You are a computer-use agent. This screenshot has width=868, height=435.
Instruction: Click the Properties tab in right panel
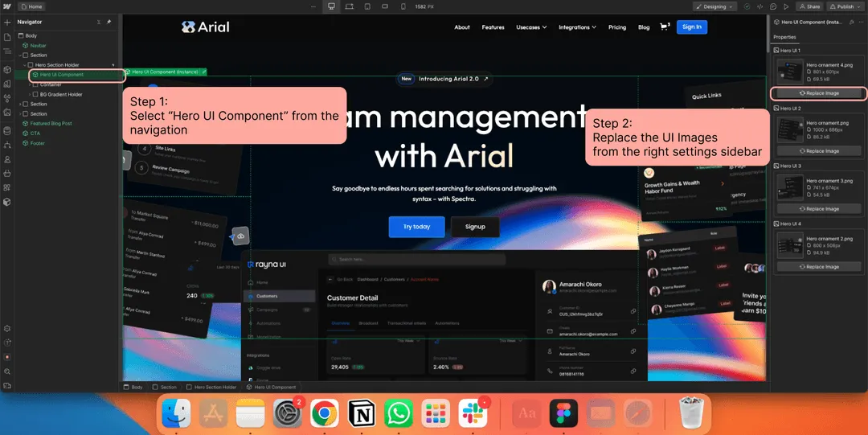(784, 37)
